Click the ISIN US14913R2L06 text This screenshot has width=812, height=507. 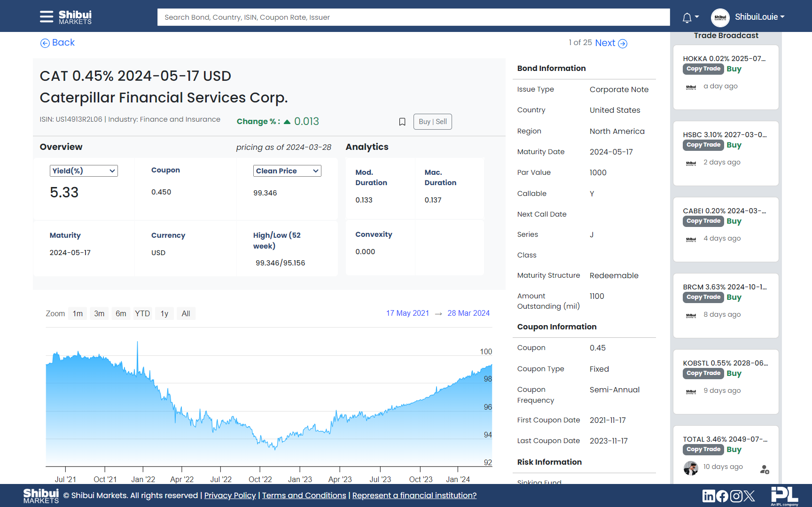pos(71,119)
